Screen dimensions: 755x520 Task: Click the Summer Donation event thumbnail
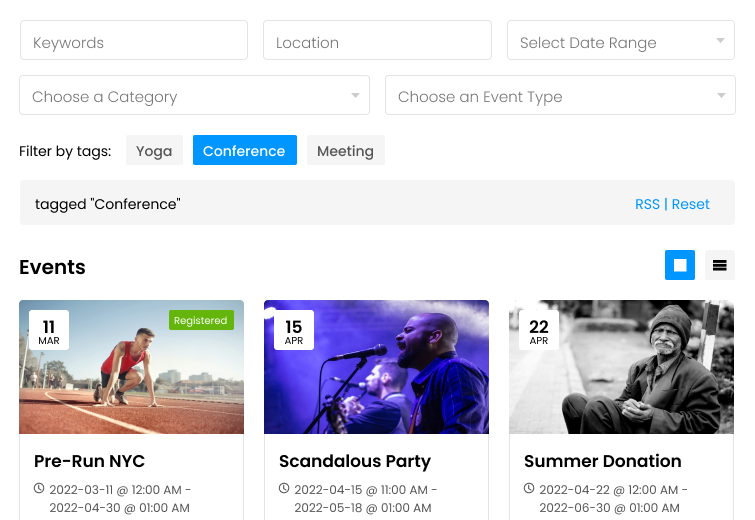click(x=621, y=367)
